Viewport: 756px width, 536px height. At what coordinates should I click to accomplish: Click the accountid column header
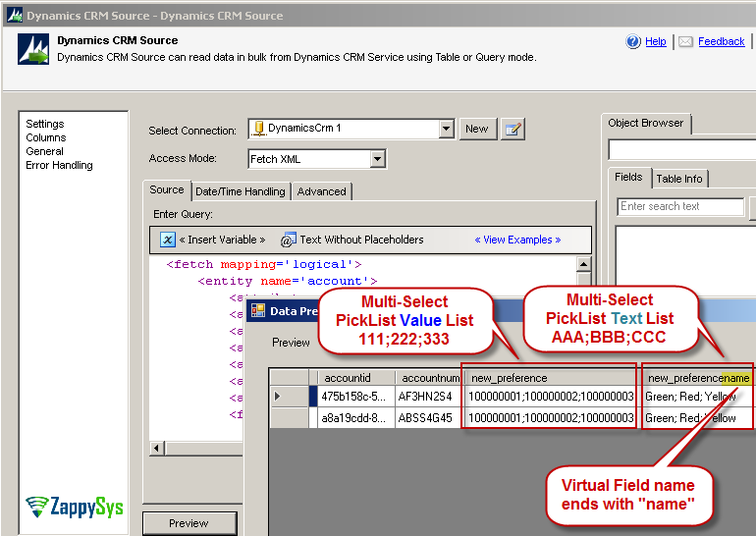pos(356,378)
